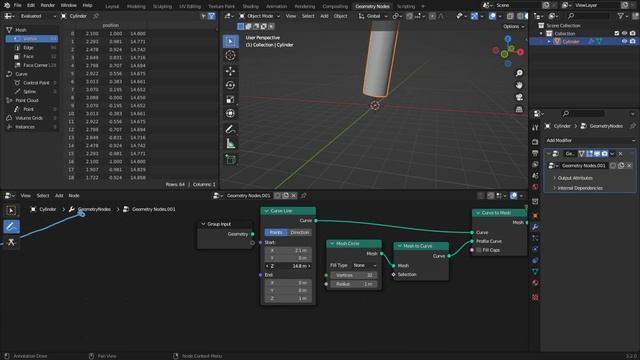Select the Cursor tool in viewport toolbar
Image resolution: width=640 pixels, height=360 pixels.
[230, 56]
